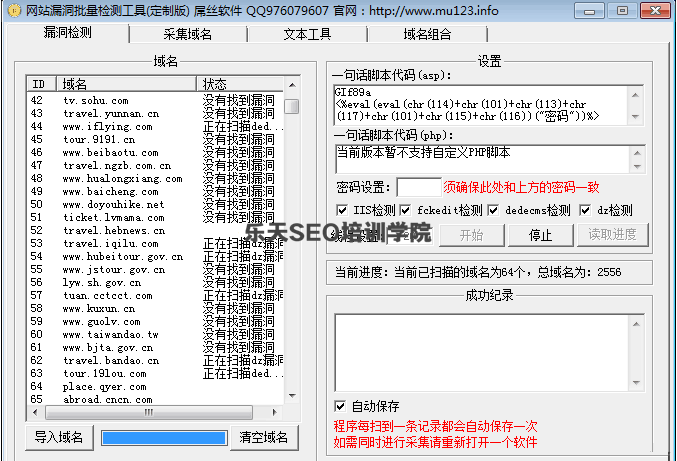Select row www.beibaotu.com

pyautogui.click(x=155, y=152)
